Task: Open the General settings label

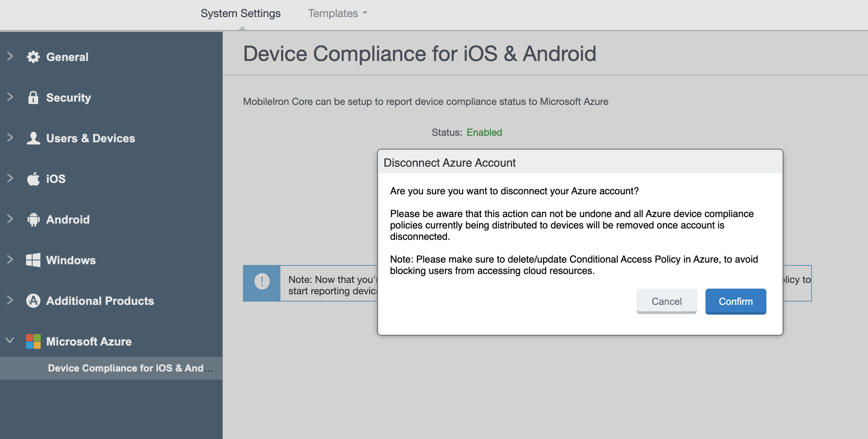Action: [x=67, y=57]
